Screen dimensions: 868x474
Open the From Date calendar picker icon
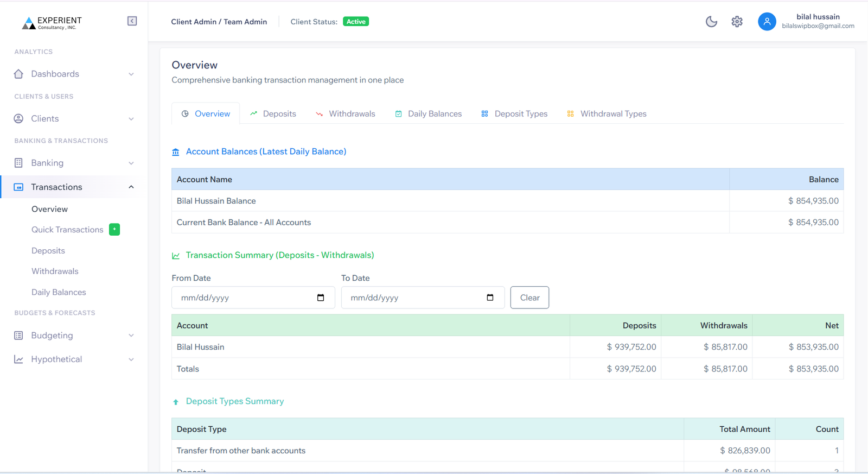point(321,298)
